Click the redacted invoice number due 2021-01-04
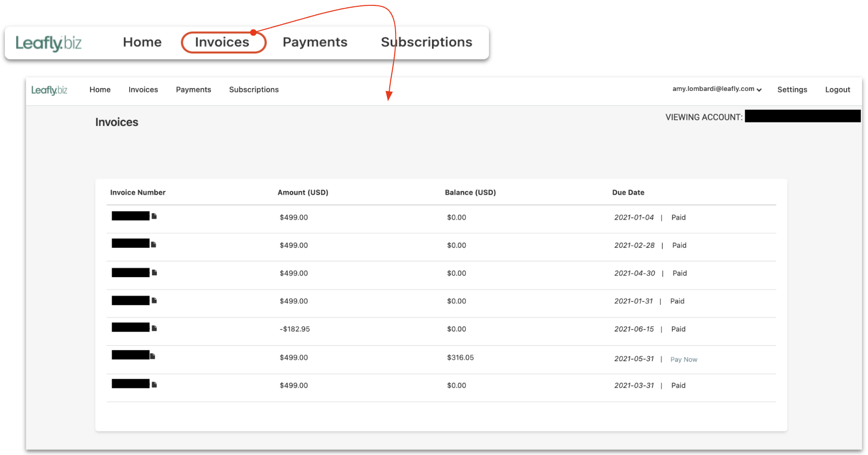Viewport: 868px width, 455px height. coord(131,216)
